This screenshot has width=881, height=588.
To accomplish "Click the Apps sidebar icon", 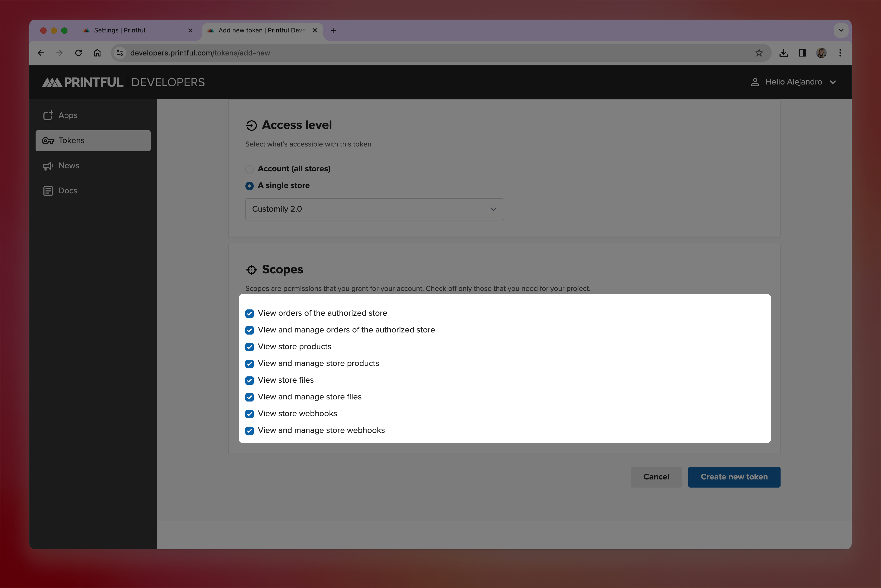I will 48,116.
